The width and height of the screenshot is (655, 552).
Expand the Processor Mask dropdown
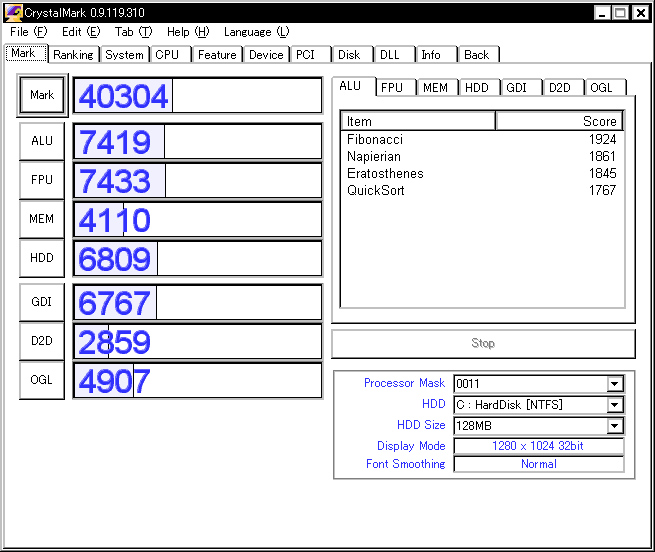click(x=614, y=384)
